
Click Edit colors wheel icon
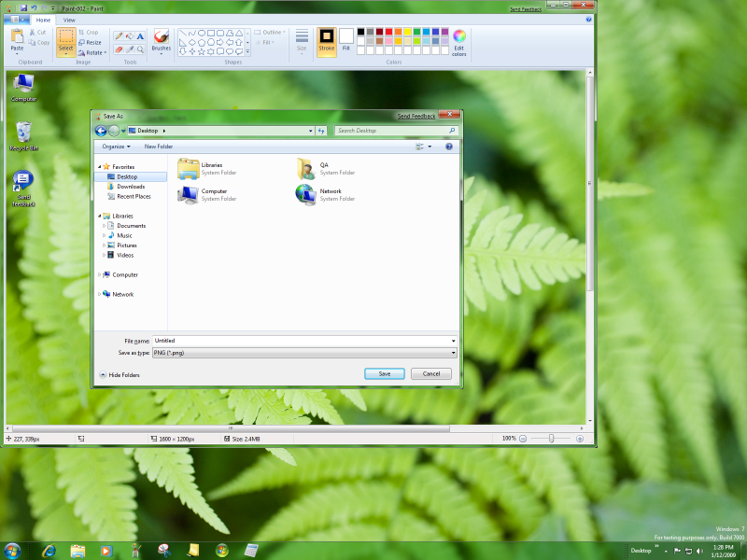(x=458, y=36)
